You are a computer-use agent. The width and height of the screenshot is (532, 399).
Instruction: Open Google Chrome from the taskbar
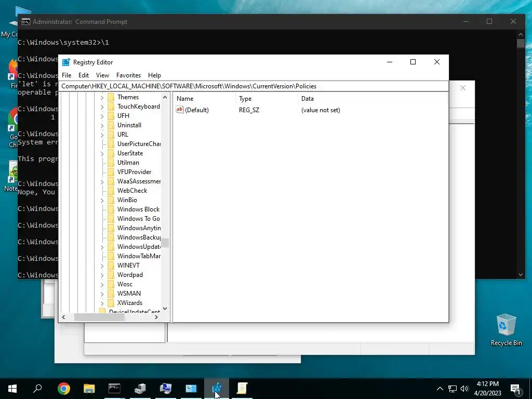tap(64, 389)
